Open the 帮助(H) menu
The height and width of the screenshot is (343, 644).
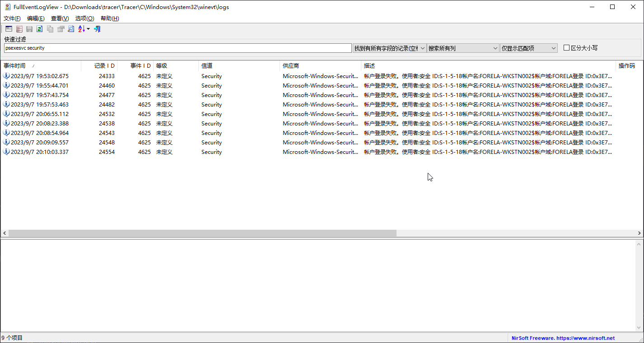(x=110, y=19)
